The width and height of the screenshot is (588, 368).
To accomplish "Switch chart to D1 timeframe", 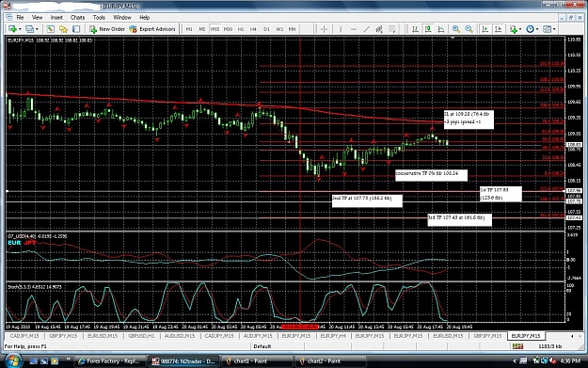I will pyautogui.click(x=266, y=29).
